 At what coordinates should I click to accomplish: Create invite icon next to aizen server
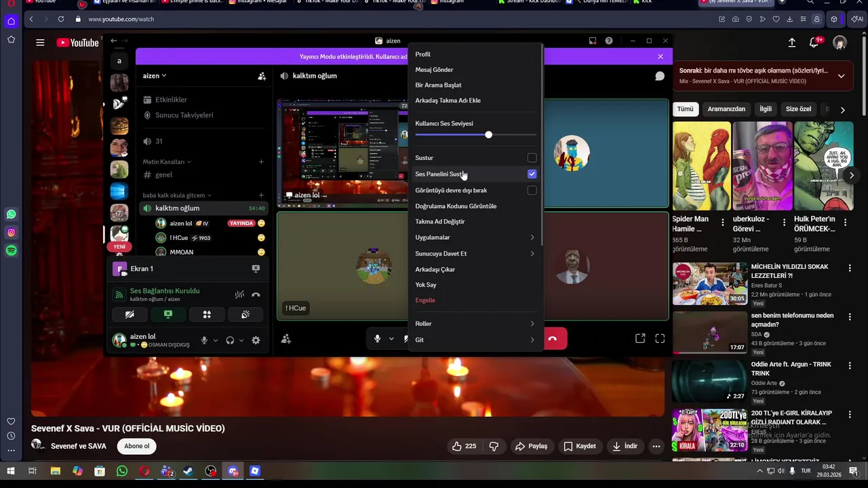click(262, 76)
